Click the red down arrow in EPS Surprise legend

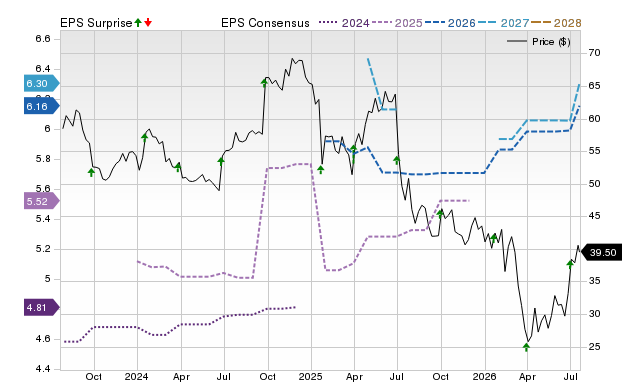click(148, 22)
